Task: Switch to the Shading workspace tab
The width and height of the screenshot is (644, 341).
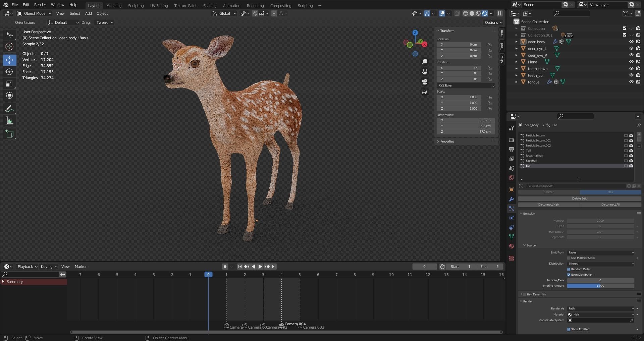Action: coord(210,6)
